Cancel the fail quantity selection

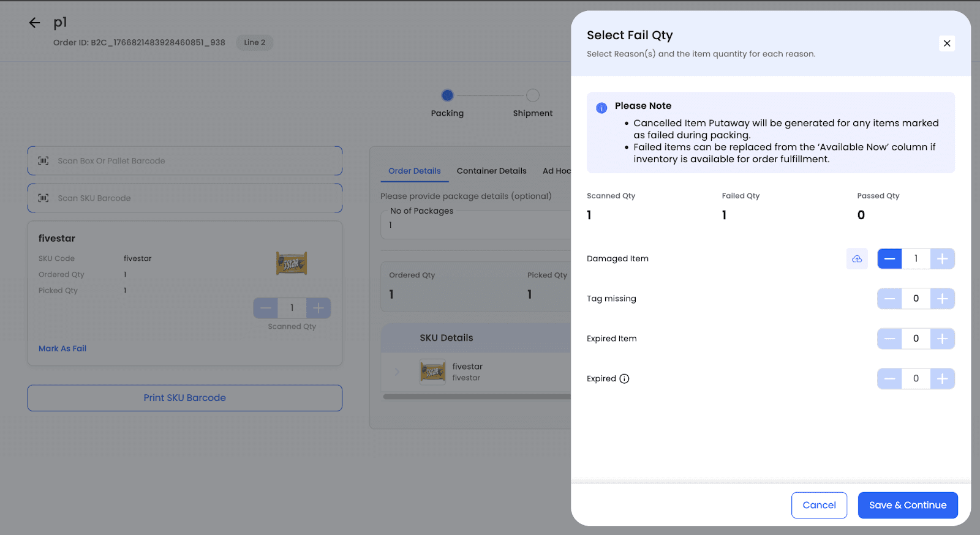(819, 505)
